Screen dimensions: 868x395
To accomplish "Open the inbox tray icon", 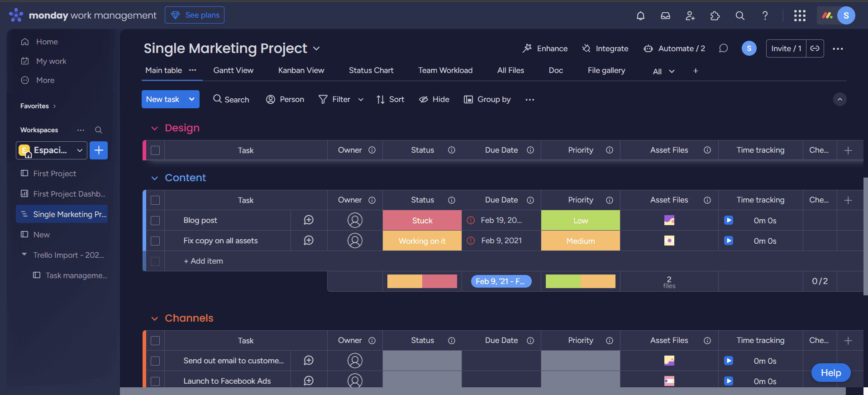I will [665, 16].
